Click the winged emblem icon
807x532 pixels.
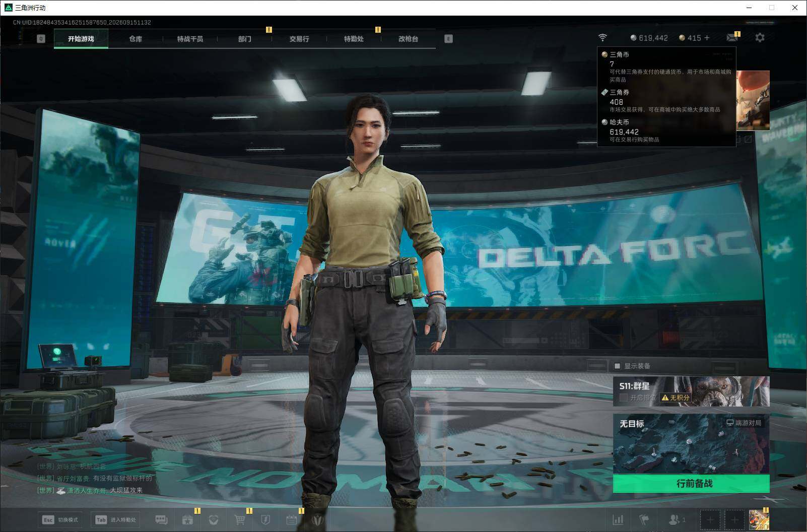tap(317, 519)
